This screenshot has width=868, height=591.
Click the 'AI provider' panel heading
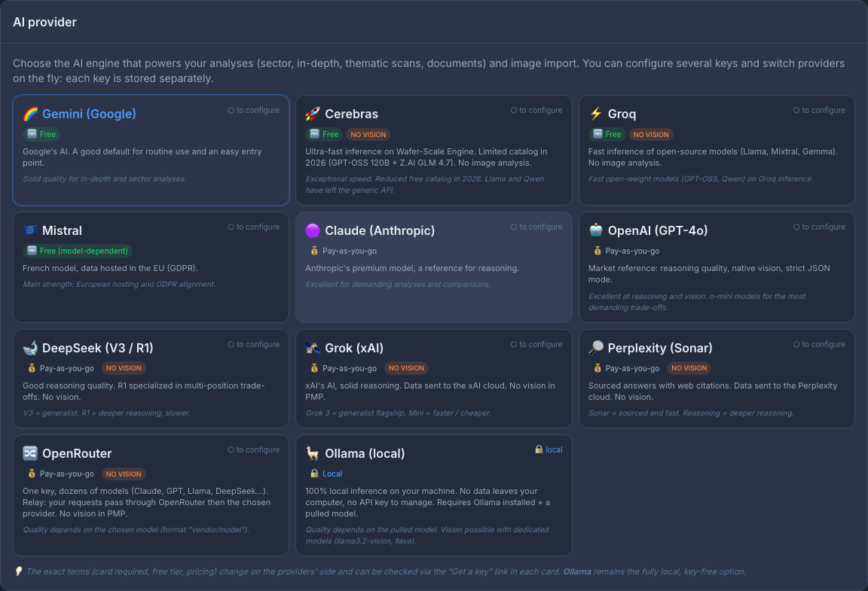click(x=45, y=22)
